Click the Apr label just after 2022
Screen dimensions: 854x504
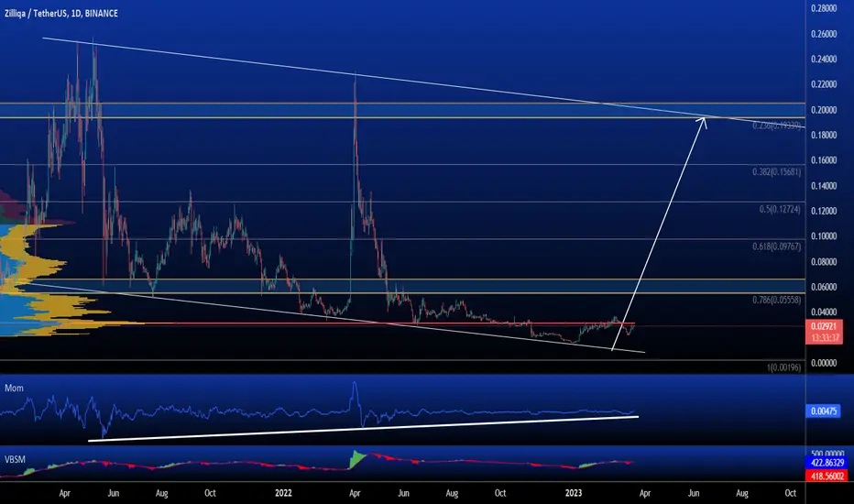pyautogui.click(x=355, y=493)
